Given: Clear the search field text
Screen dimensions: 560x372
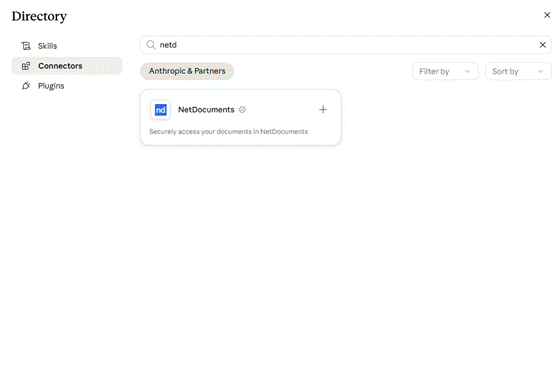Looking at the screenshot, I should [x=542, y=45].
